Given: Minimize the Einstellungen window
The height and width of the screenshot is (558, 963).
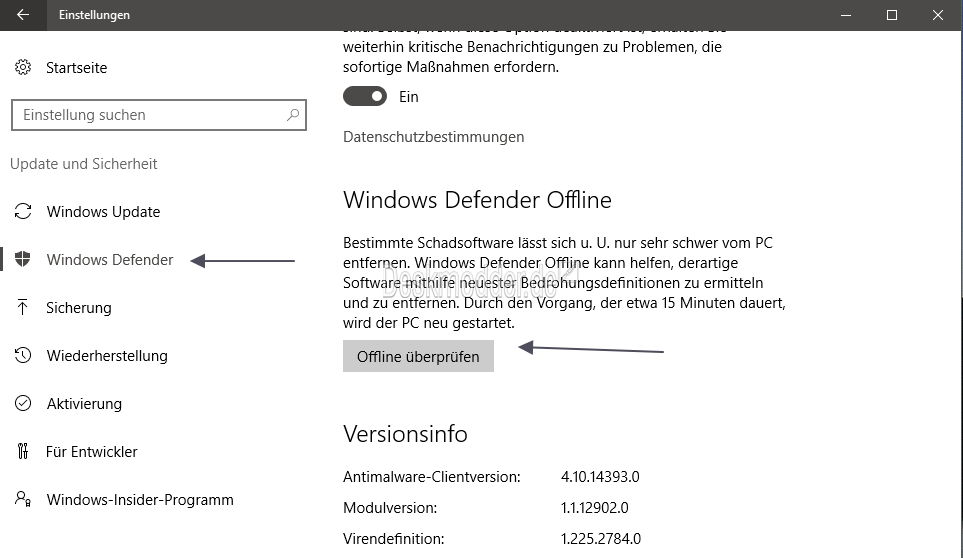Looking at the screenshot, I should 846,15.
